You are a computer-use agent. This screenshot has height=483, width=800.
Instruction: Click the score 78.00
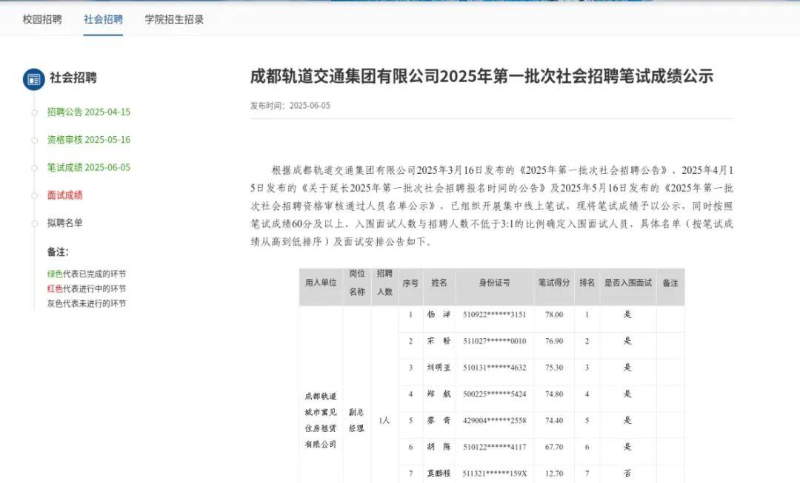554,315
